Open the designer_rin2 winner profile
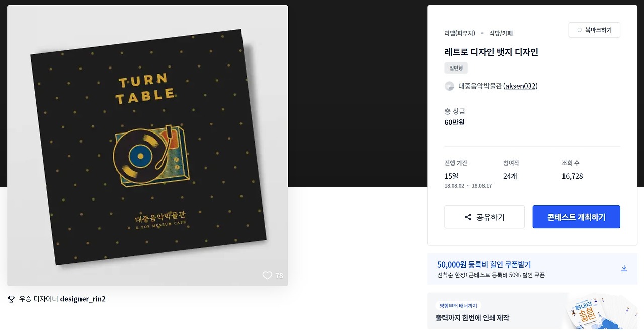The height and width of the screenshot is (333, 644). pos(83,299)
